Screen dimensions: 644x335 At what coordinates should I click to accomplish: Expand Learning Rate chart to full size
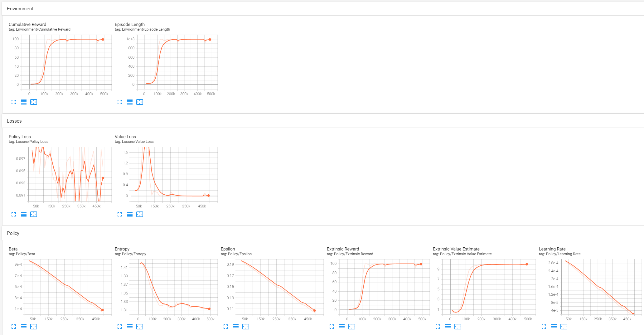point(544,327)
